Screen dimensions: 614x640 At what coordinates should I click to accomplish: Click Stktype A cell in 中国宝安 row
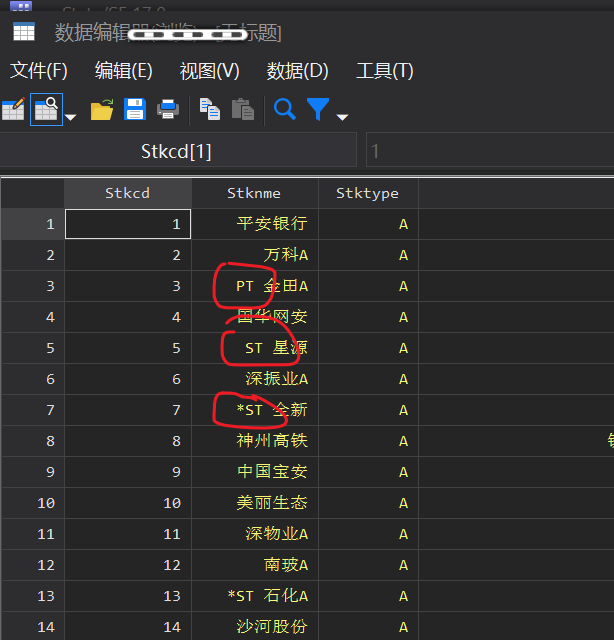tap(368, 472)
